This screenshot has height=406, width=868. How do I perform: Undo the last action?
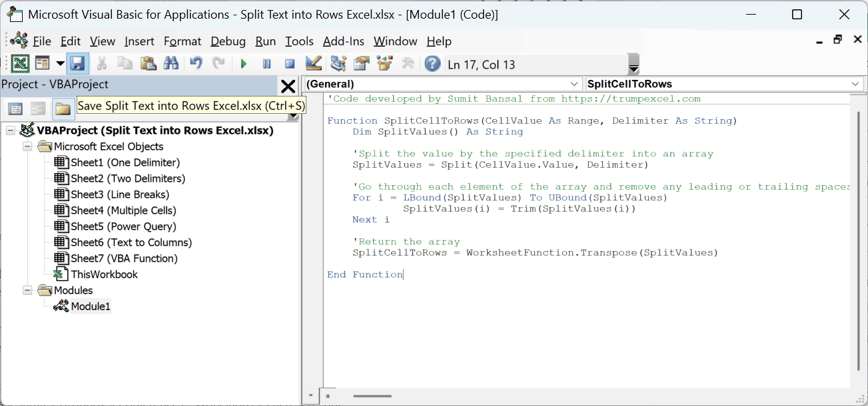196,64
